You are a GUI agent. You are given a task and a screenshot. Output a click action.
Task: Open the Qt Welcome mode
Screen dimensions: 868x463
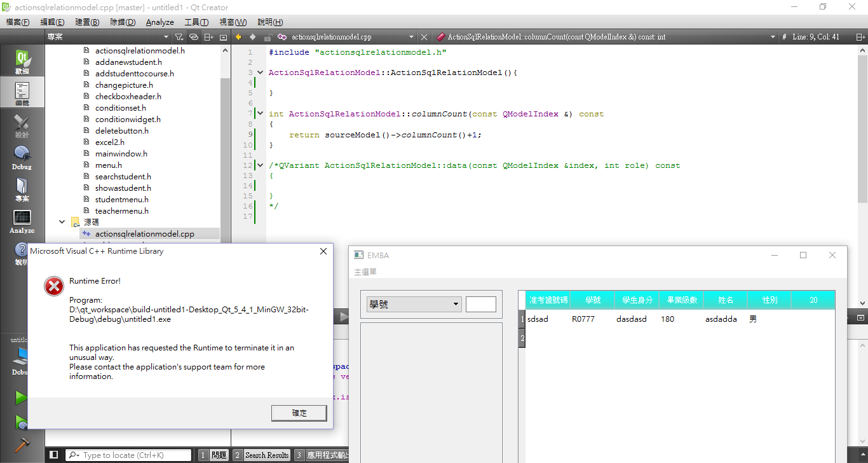[x=22, y=62]
